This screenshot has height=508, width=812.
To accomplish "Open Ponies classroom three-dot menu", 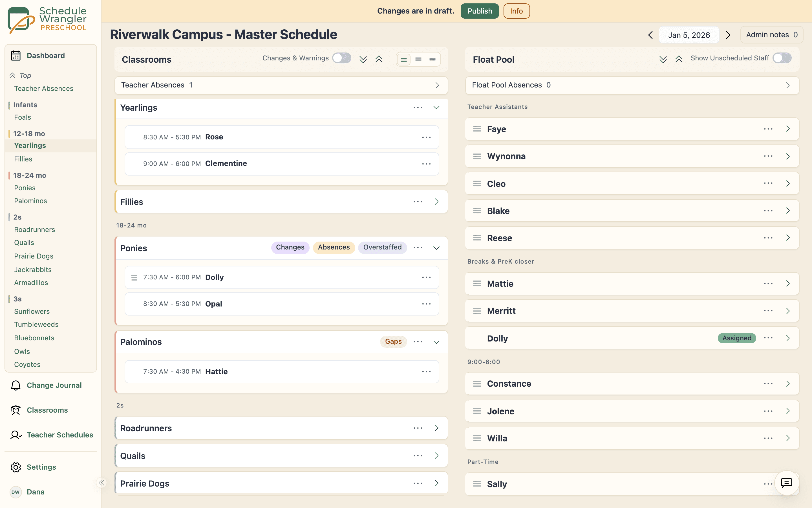I will (x=418, y=248).
